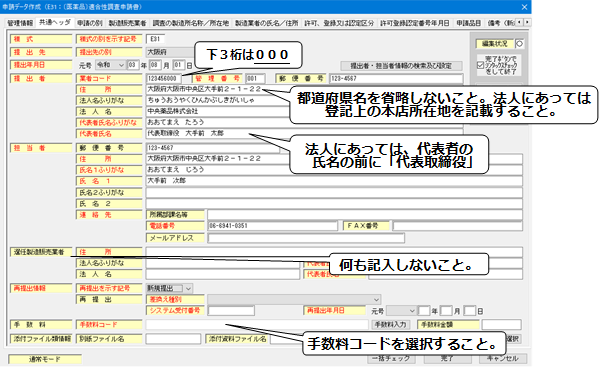Click the 一括チェック button
This screenshot has width=600, height=368.
click(x=391, y=359)
